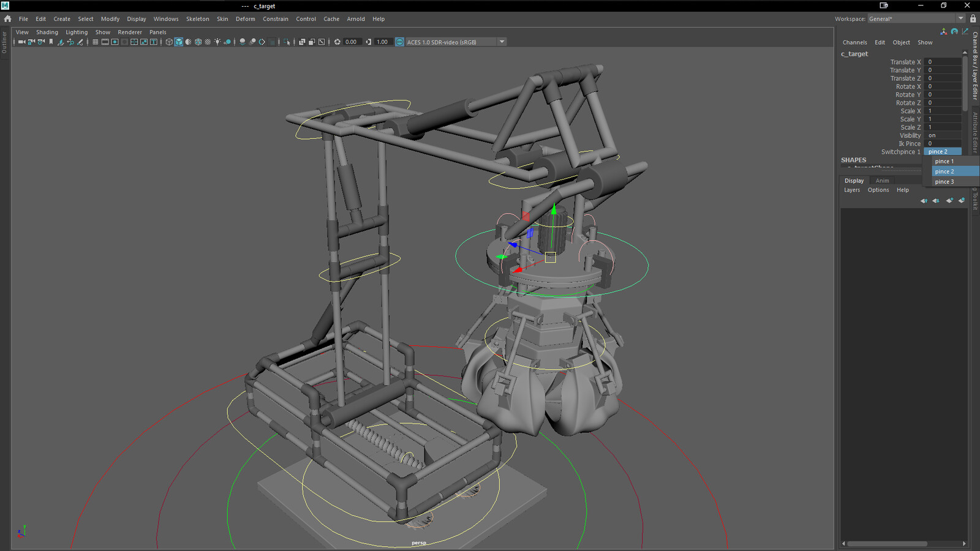The image size is (980, 551).
Task: Click the X-Ray Active Components icon
Action: coord(312,42)
